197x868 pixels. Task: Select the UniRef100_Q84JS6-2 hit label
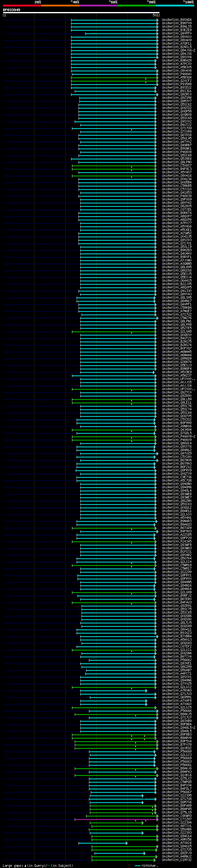[x=179, y=50]
